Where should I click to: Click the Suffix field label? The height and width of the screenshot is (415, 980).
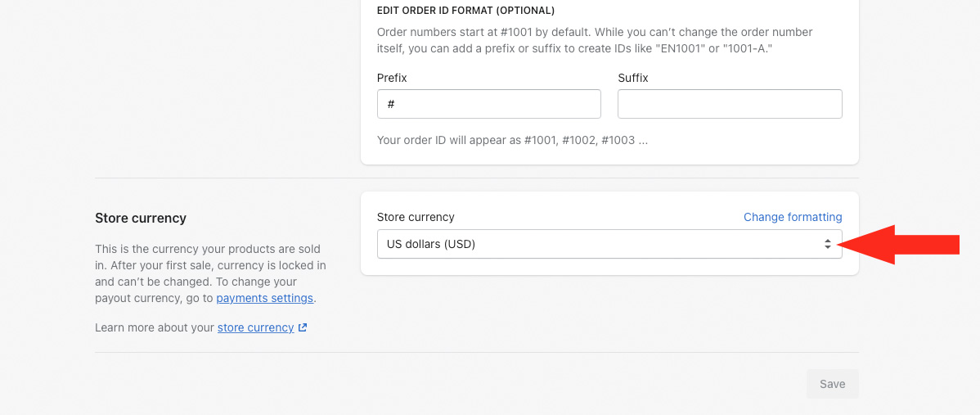(x=633, y=78)
